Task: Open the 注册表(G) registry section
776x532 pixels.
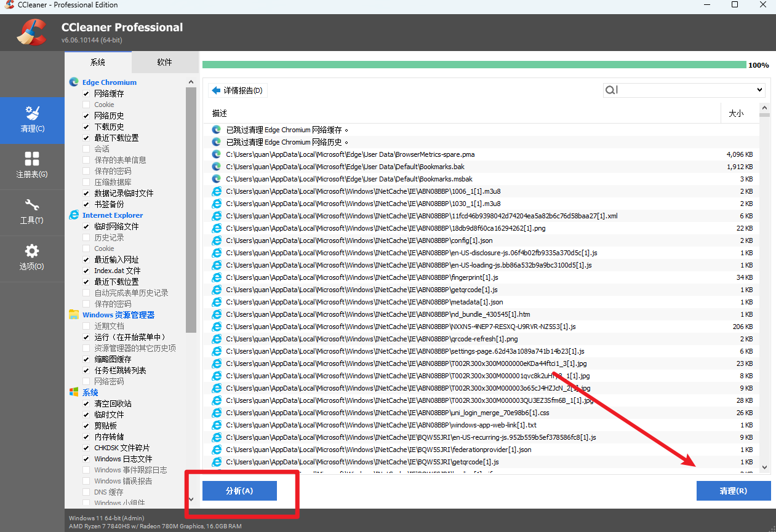Action: (x=32, y=166)
